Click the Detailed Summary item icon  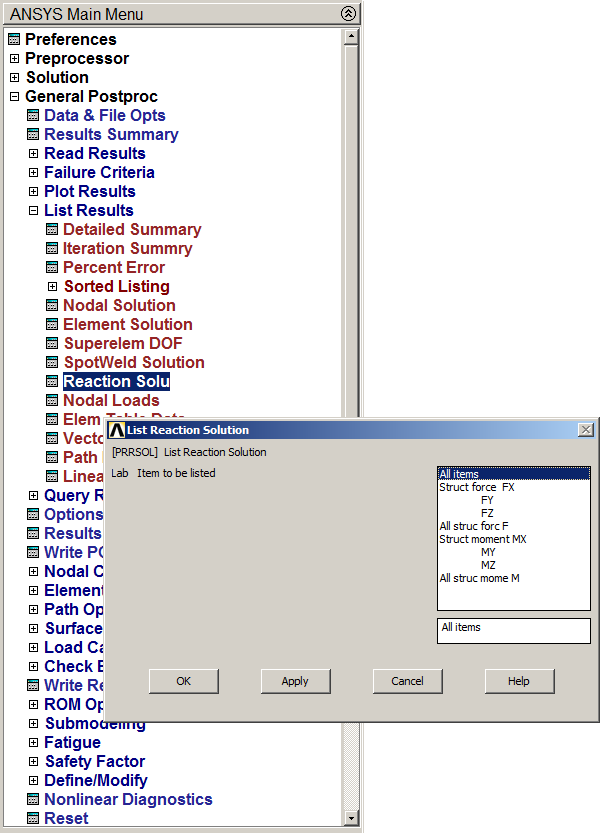pos(52,230)
